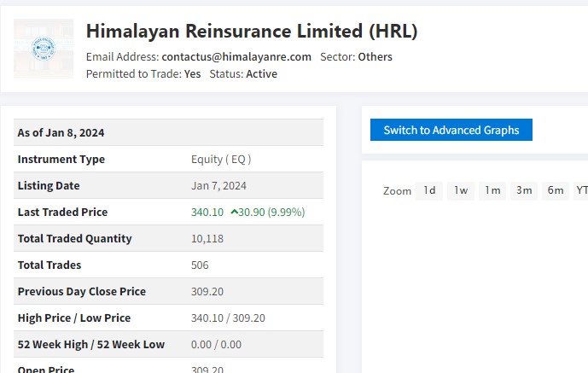This screenshot has height=373, width=588.
Task: Click the Himalayan Reinsurance company logo
Action: [x=44, y=49]
